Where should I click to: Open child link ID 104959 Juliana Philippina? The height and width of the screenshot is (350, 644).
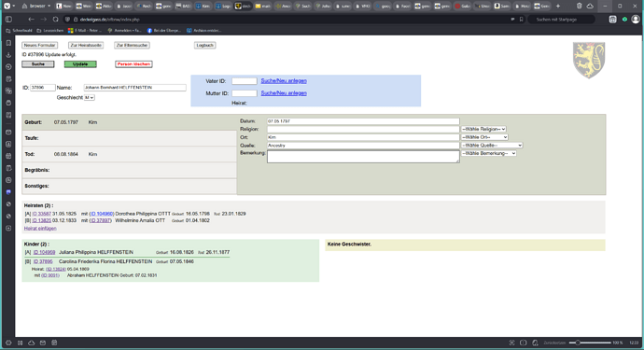pos(44,252)
